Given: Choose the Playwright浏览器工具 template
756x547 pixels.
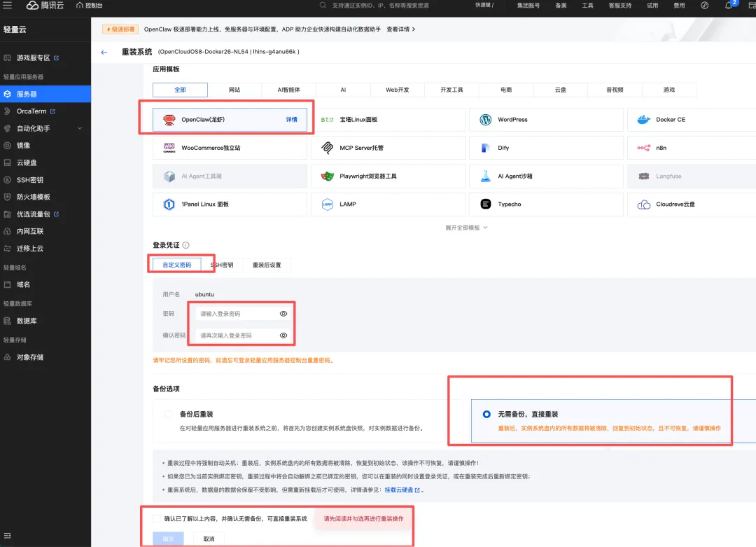Looking at the screenshot, I should [388, 176].
